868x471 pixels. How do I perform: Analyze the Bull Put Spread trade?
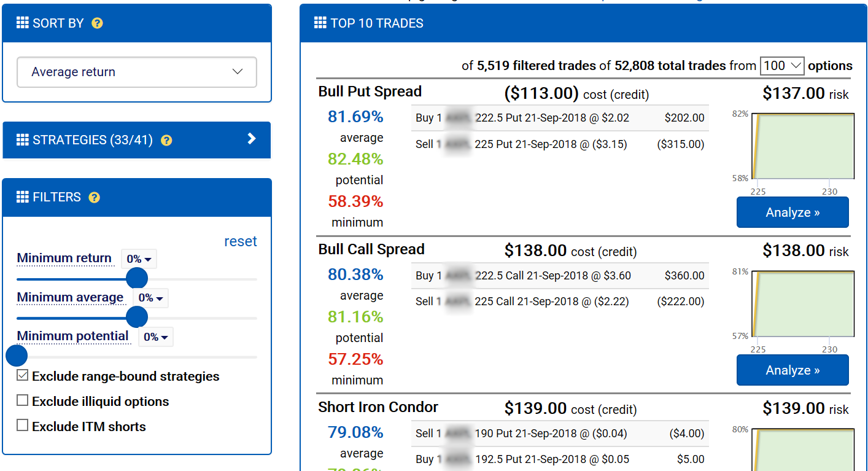tap(792, 212)
